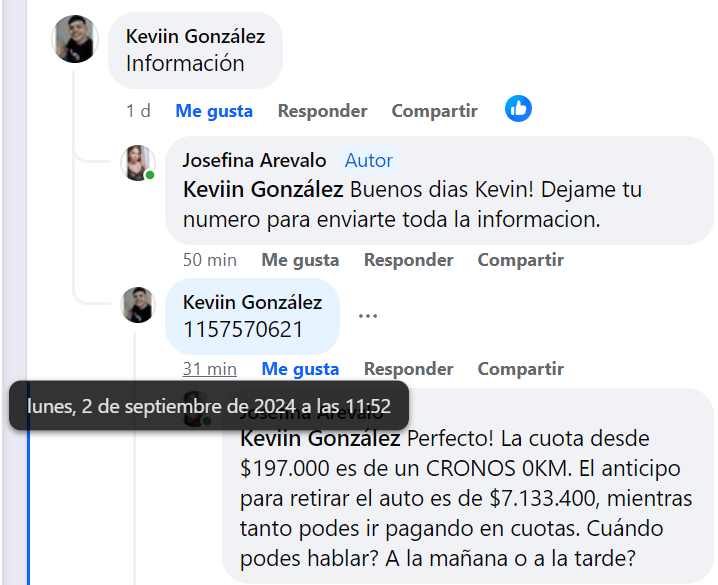
Task: Open the "31 min" timestamp link
Action: tap(210, 369)
